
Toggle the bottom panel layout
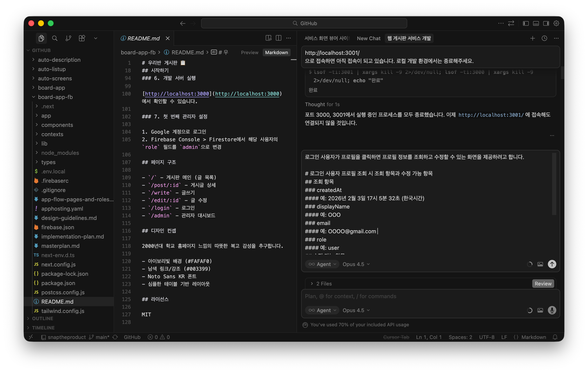coord(536,23)
